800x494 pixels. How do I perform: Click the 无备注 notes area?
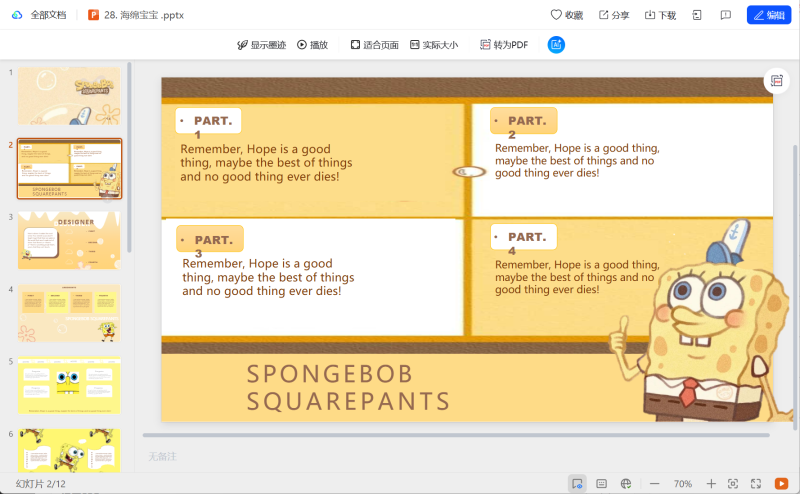click(x=162, y=456)
